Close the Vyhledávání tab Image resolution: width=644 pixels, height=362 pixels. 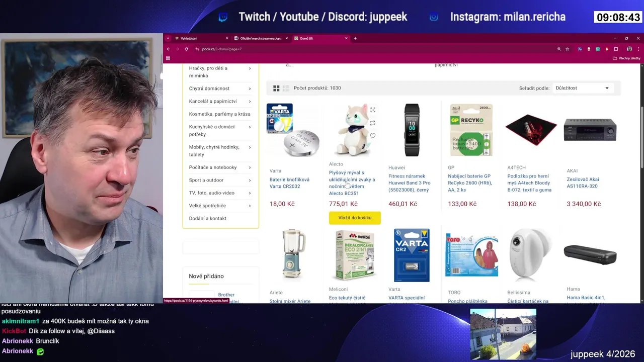227,38
